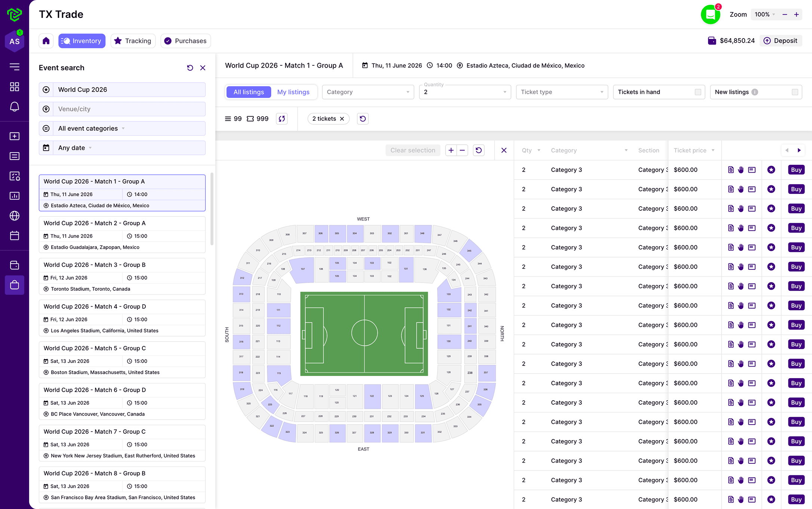Click the attachment icon in first listing row
The width and height of the screenshot is (812, 509).
(731, 170)
